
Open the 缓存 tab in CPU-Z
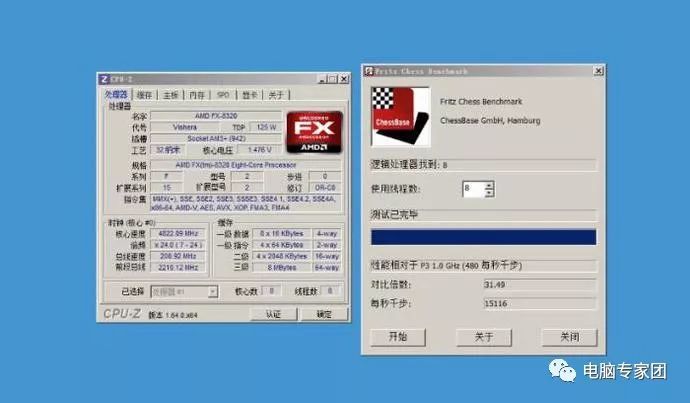click(x=144, y=95)
